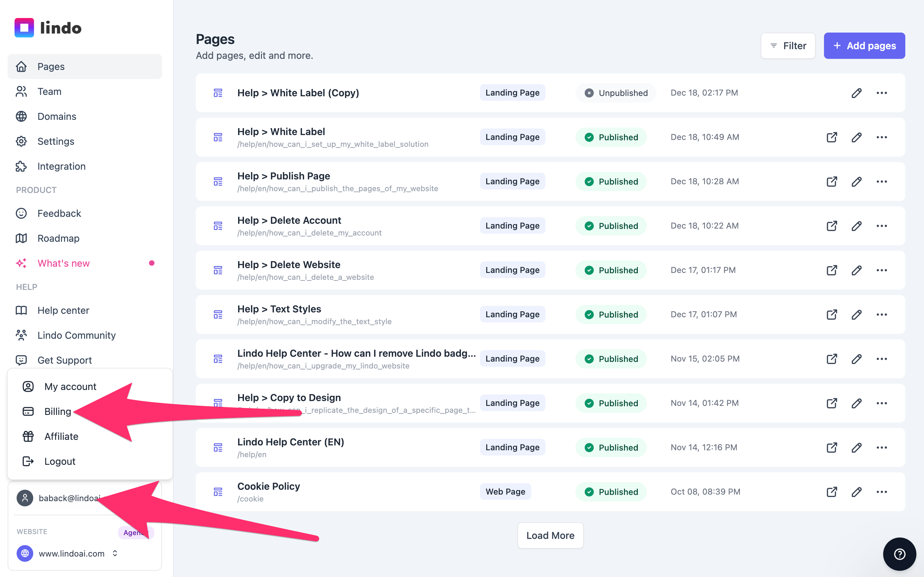
Task: Open more options for Lindo badge help page
Action: coord(881,358)
